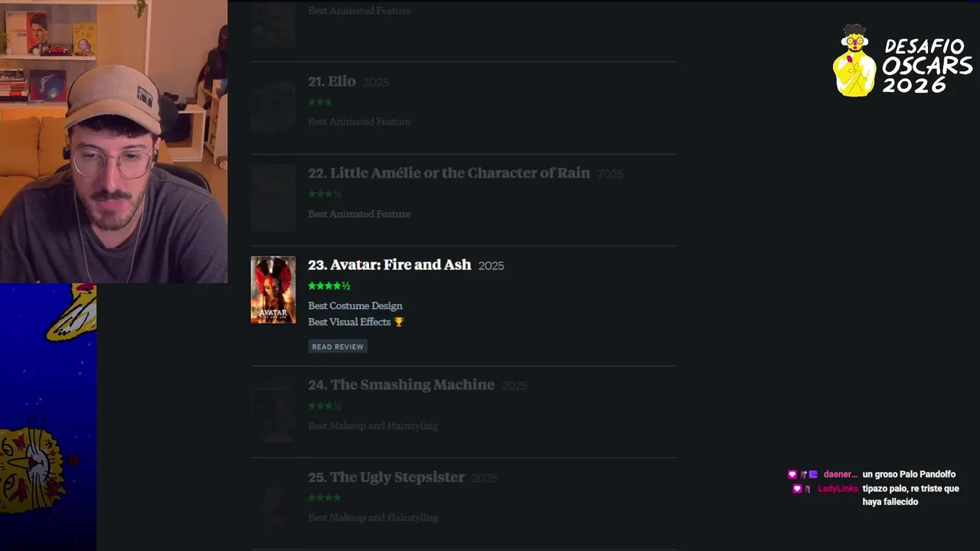Open the 2025 year link beside Avatar
This screenshot has height=551, width=980.
click(491, 266)
